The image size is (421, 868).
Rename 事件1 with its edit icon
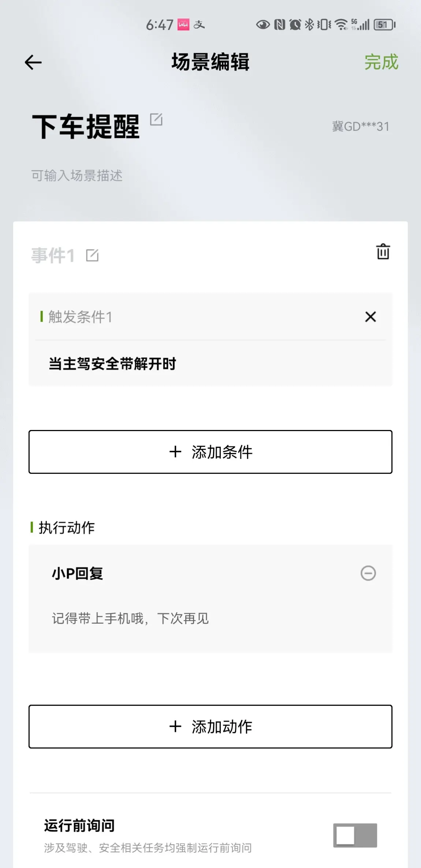tap(92, 255)
